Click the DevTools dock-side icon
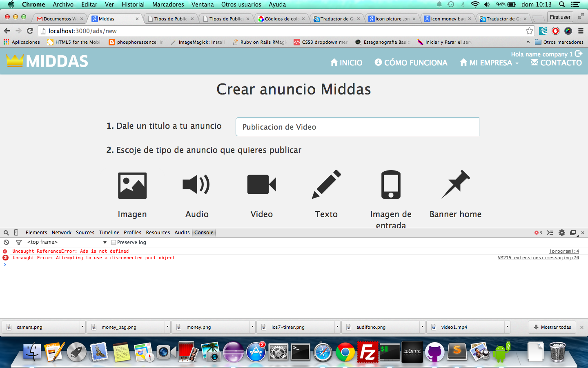This screenshot has width=588, height=368. coord(573,233)
